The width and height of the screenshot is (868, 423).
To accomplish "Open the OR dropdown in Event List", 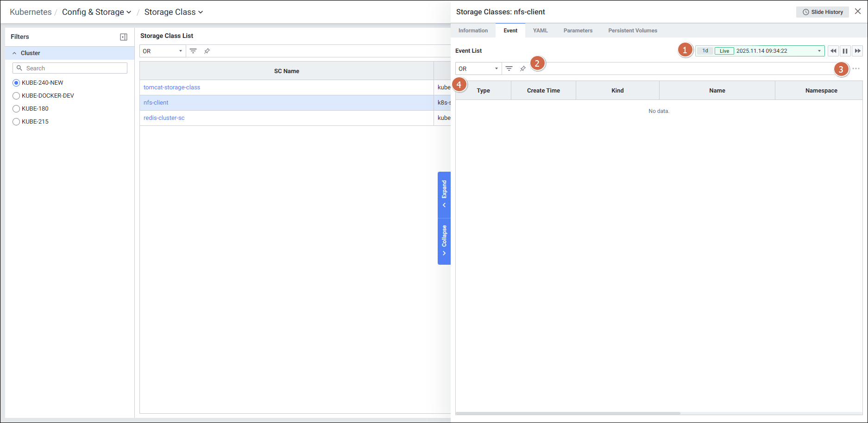I will [478, 68].
